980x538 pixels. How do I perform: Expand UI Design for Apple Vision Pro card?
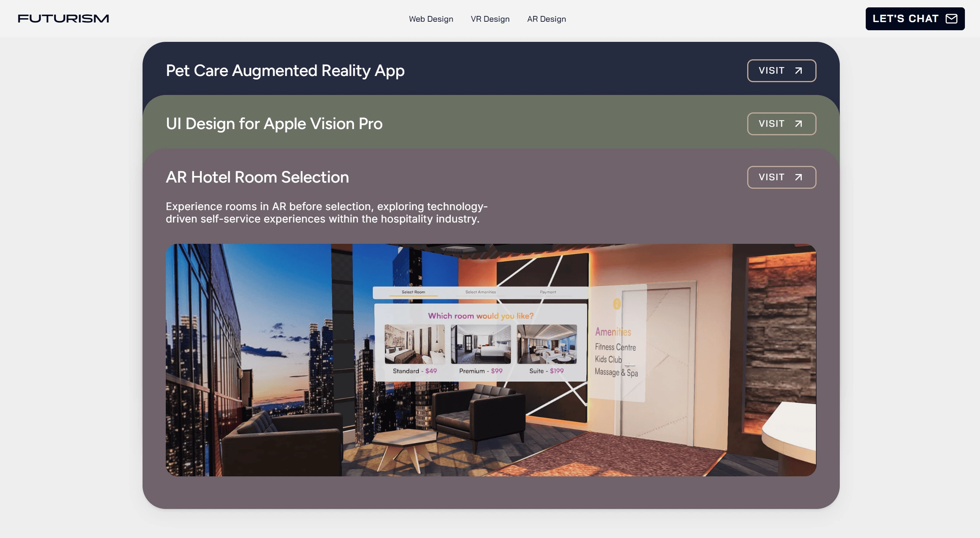click(x=274, y=124)
